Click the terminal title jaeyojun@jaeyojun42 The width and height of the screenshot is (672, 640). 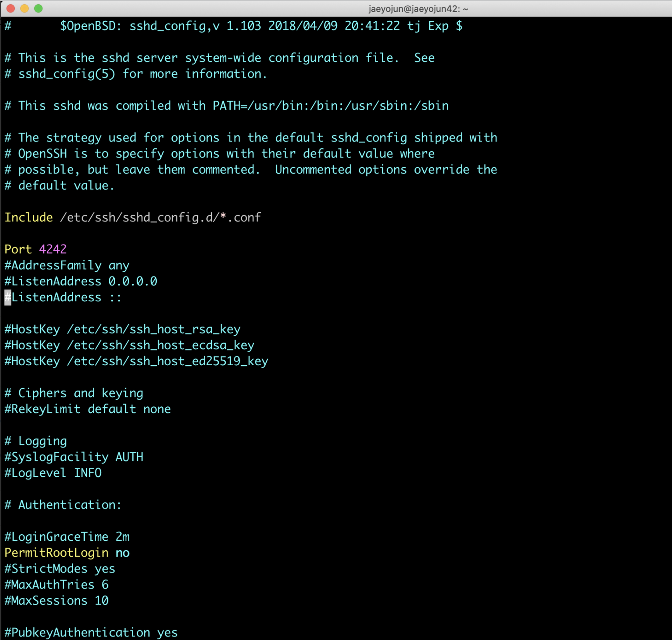click(x=418, y=9)
